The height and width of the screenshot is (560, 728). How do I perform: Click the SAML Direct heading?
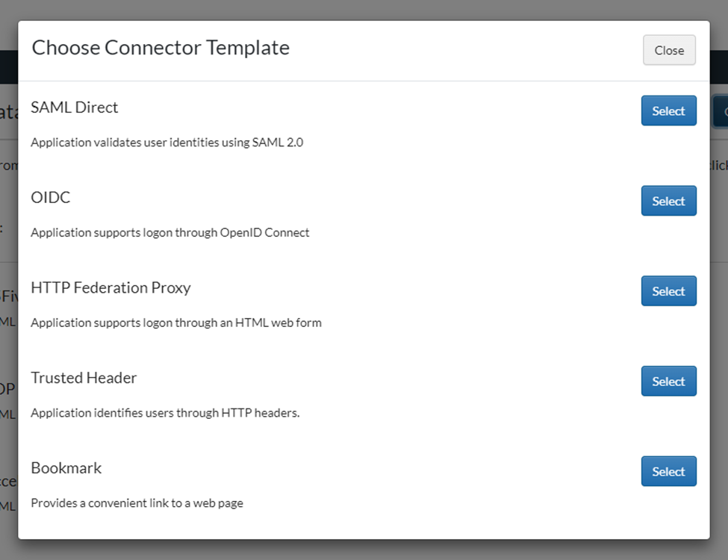[75, 108]
